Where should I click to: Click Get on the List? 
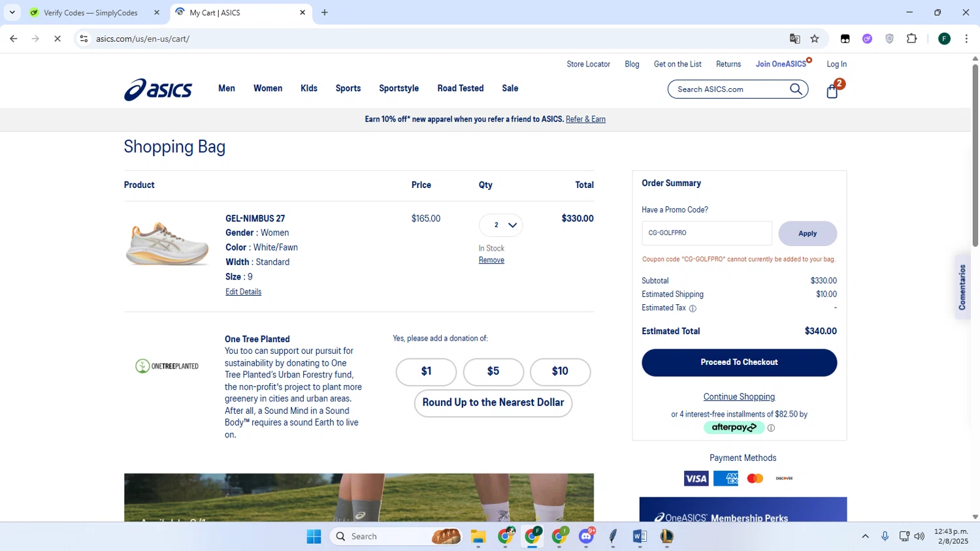pos(678,64)
